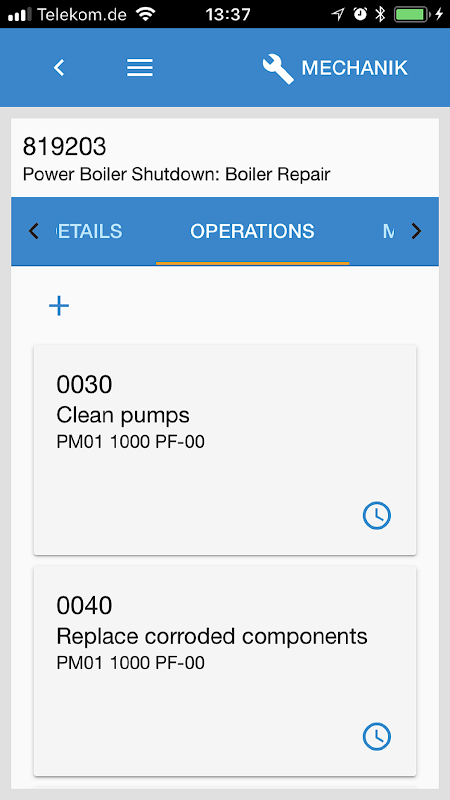This screenshot has width=450, height=800.
Task: Tap order 819203 header title
Action: point(64,147)
